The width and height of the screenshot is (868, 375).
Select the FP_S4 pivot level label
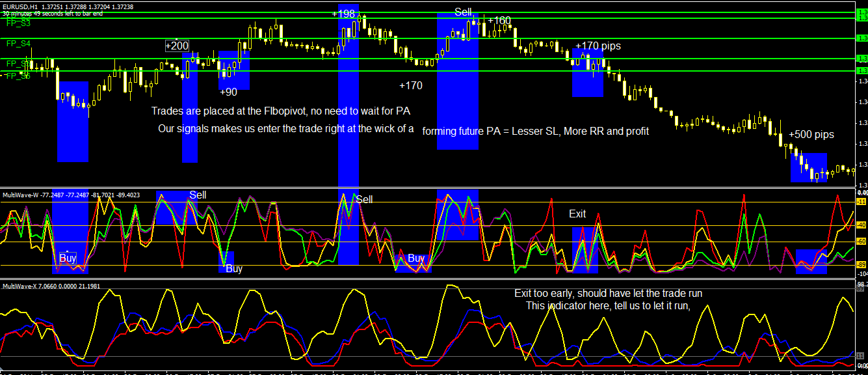pos(18,44)
